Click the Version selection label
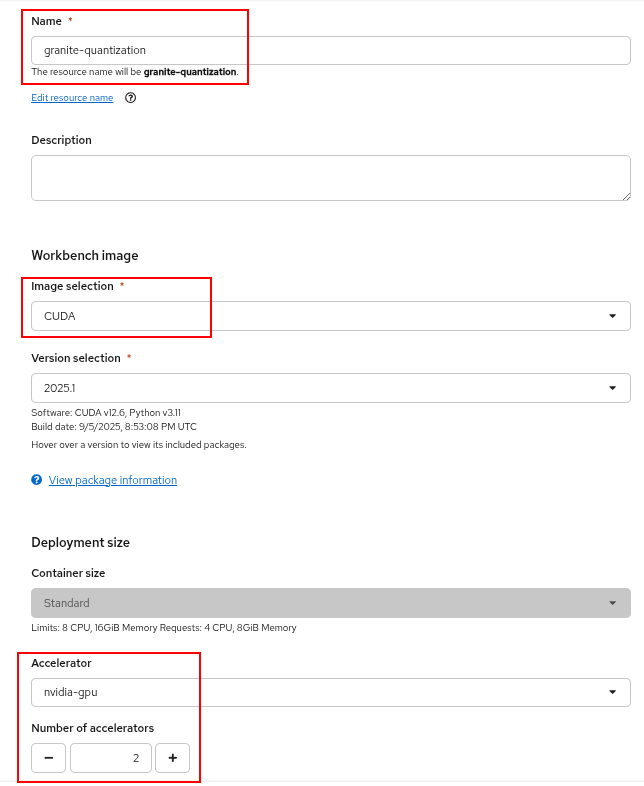This screenshot has width=644, height=786. [76, 358]
